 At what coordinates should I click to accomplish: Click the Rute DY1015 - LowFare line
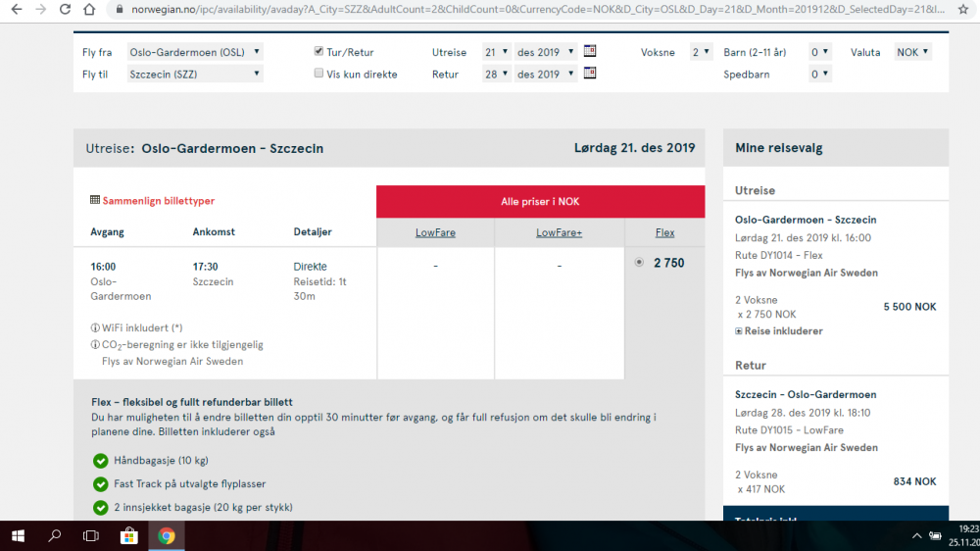789,430
